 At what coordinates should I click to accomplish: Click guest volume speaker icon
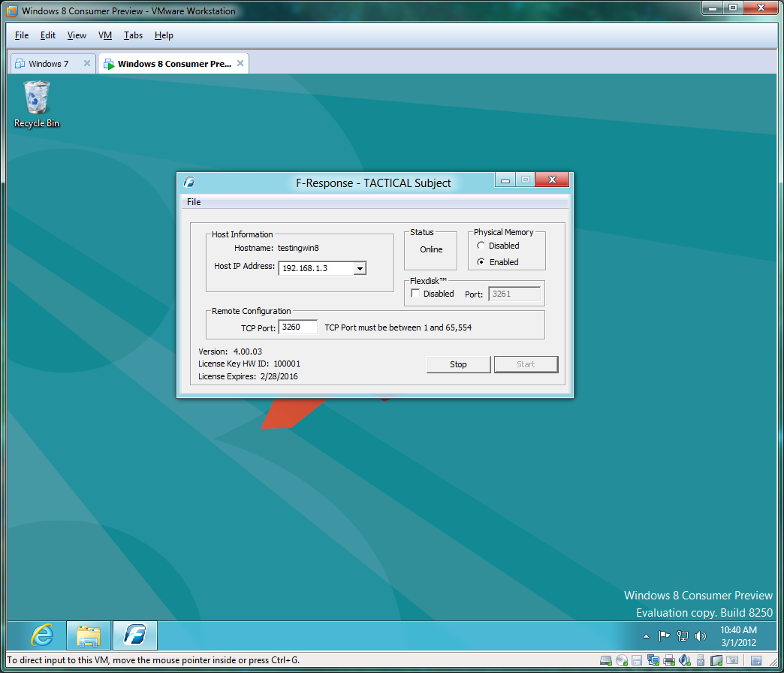point(701,636)
